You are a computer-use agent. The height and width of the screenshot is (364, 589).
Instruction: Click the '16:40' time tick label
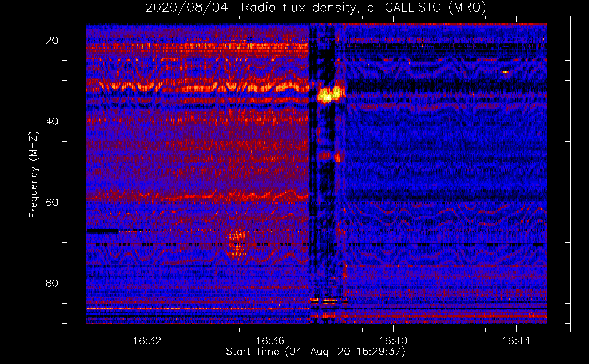coord(393,341)
